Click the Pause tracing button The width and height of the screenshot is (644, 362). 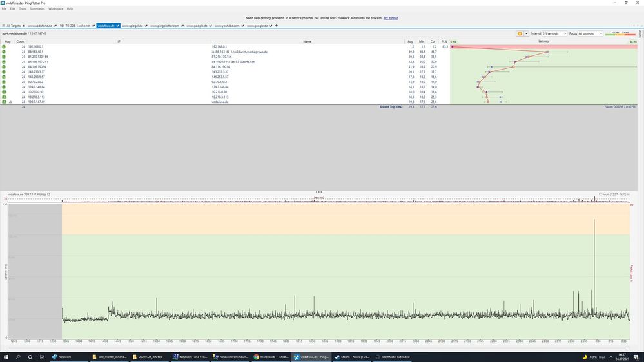point(520,33)
